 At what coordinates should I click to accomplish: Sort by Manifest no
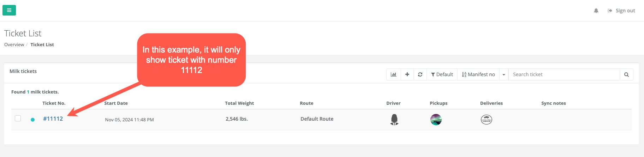pyautogui.click(x=478, y=74)
